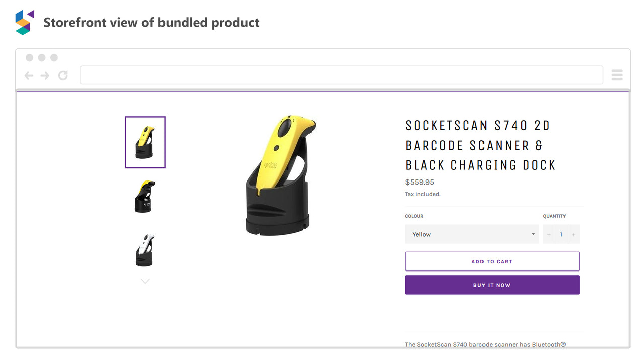644x362 pixels.
Task: Click the browser back arrow icon
Action: (29, 75)
